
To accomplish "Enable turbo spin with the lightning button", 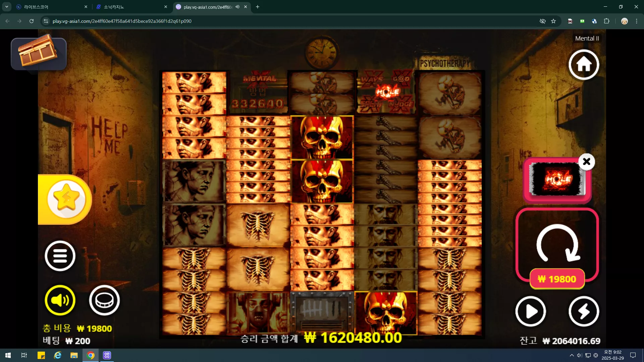I will (x=584, y=311).
